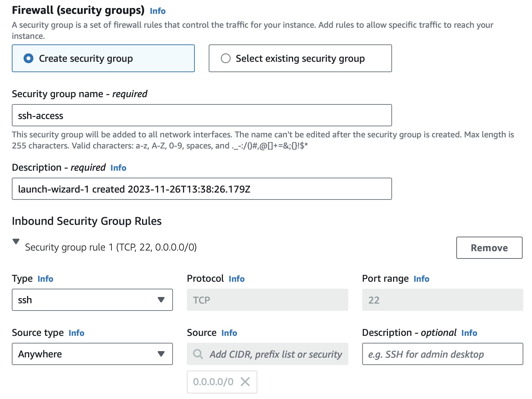This screenshot has height=399, width=532.
Task: Open Info link next to Description - required
Action: (x=118, y=168)
